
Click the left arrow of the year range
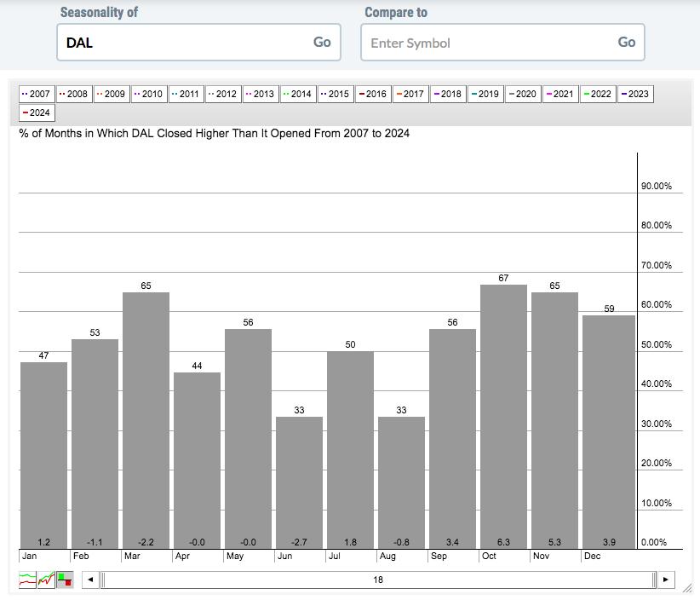click(x=90, y=580)
